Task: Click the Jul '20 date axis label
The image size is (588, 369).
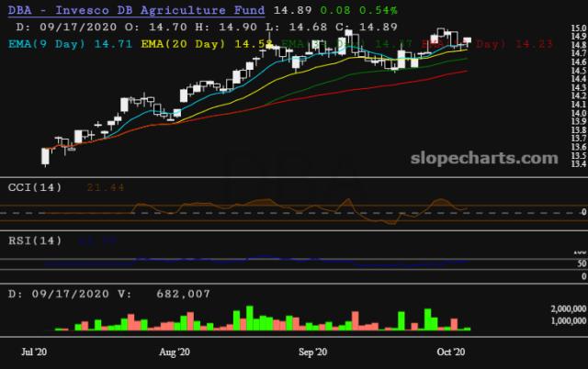Action: click(35, 352)
